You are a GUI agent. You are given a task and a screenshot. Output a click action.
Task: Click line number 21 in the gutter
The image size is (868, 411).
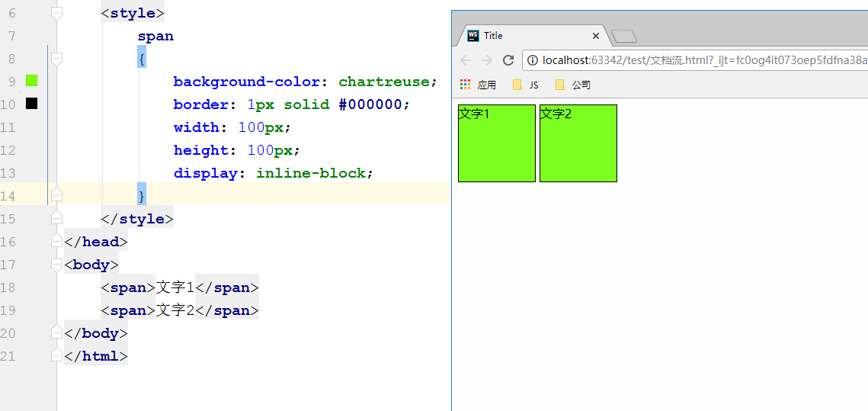point(8,355)
